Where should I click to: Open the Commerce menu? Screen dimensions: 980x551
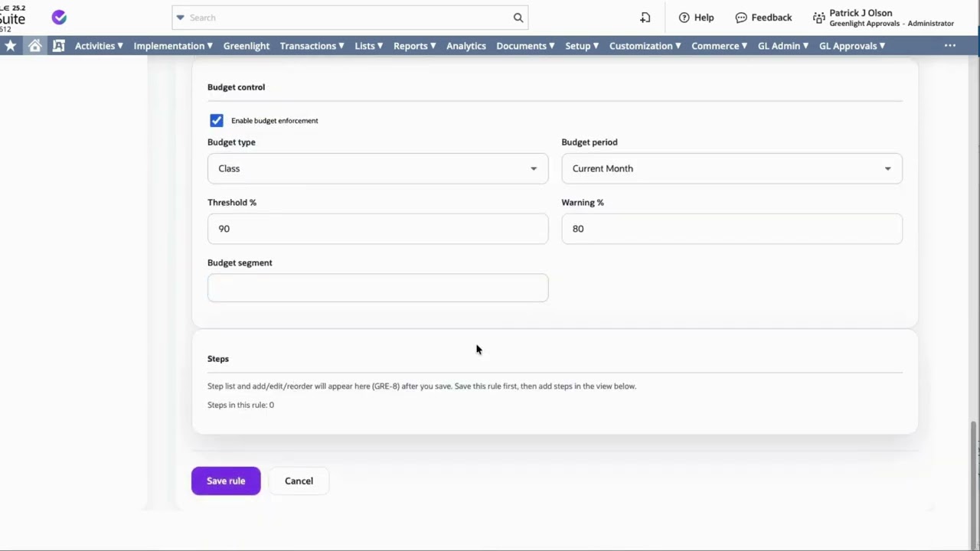[719, 46]
